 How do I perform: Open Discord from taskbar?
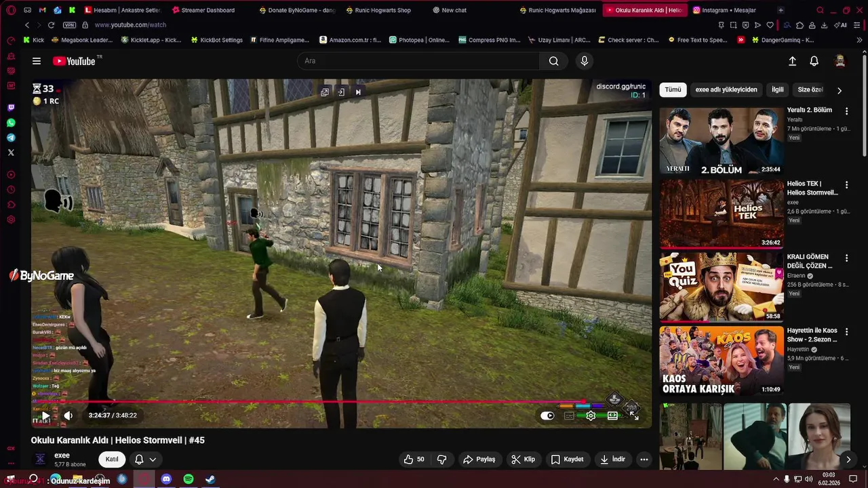coord(166,479)
